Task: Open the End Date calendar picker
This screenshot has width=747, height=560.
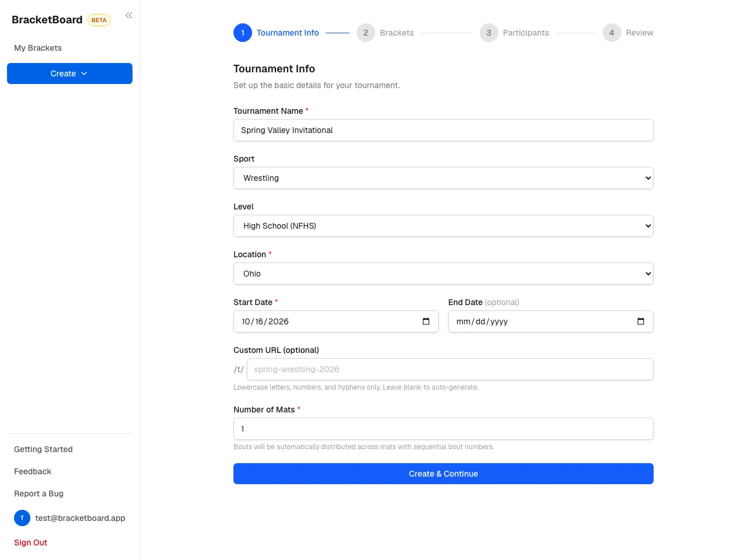Action: click(x=641, y=321)
